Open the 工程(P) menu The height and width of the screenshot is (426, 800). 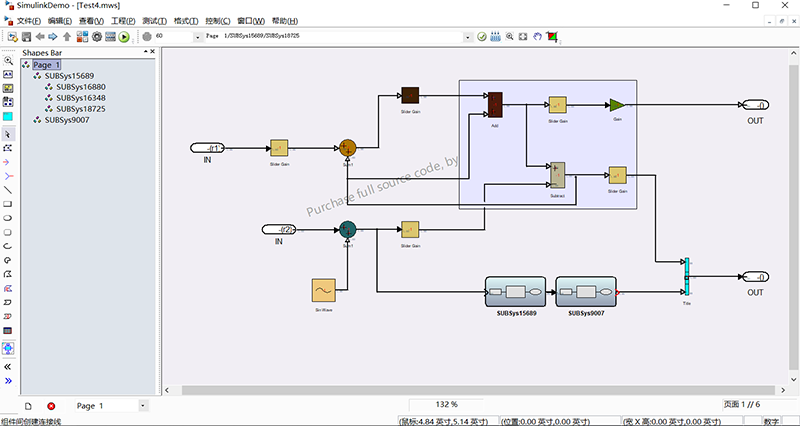point(122,20)
